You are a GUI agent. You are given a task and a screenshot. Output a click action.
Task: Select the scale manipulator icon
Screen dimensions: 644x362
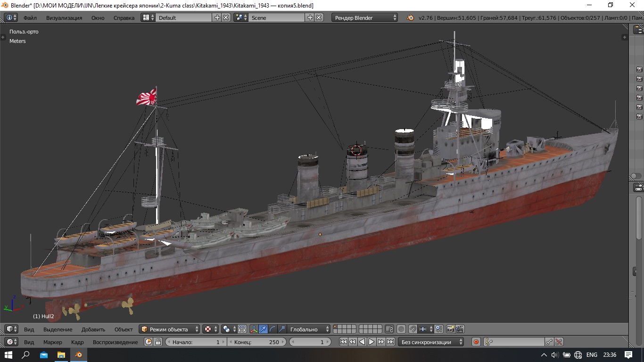[x=282, y=329]
